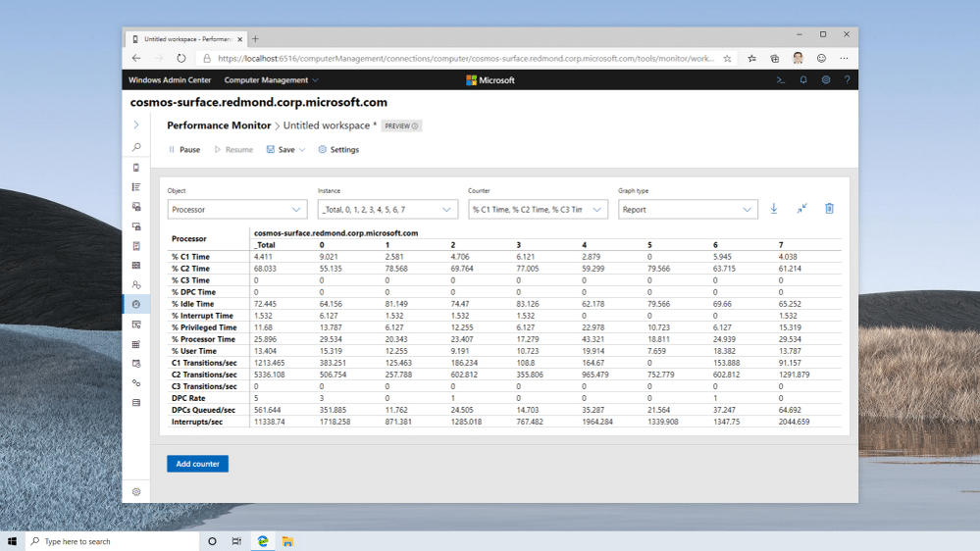This screenshot has width=980, height=551.
Task: Click the search tools magnifier in the sidebar
Action: [x=136, y=147]
